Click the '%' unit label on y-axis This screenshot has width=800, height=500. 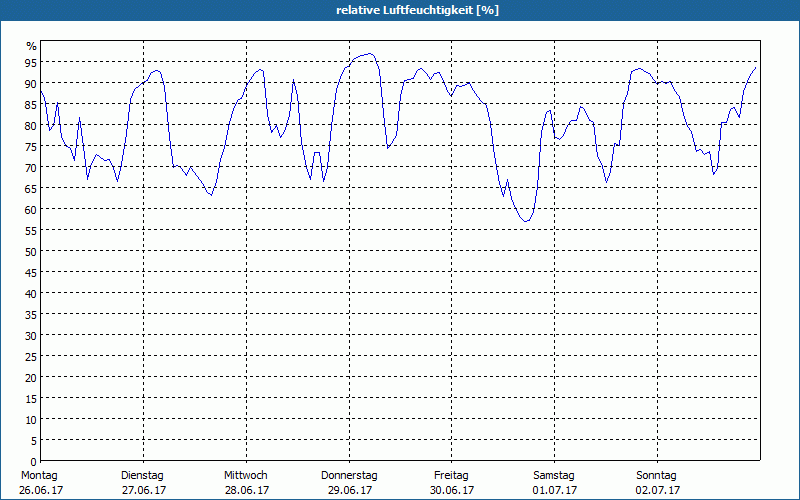tap(32, 46)
